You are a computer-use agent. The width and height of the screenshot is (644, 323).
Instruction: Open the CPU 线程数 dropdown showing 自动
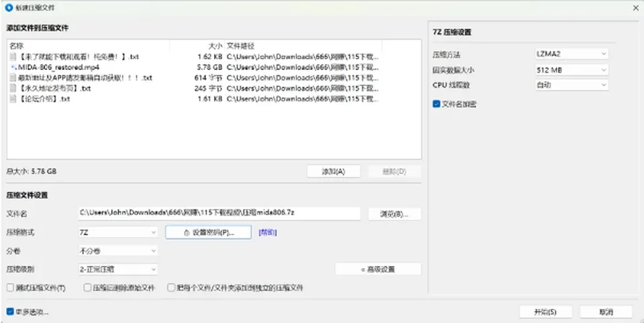tap(572, 85)
